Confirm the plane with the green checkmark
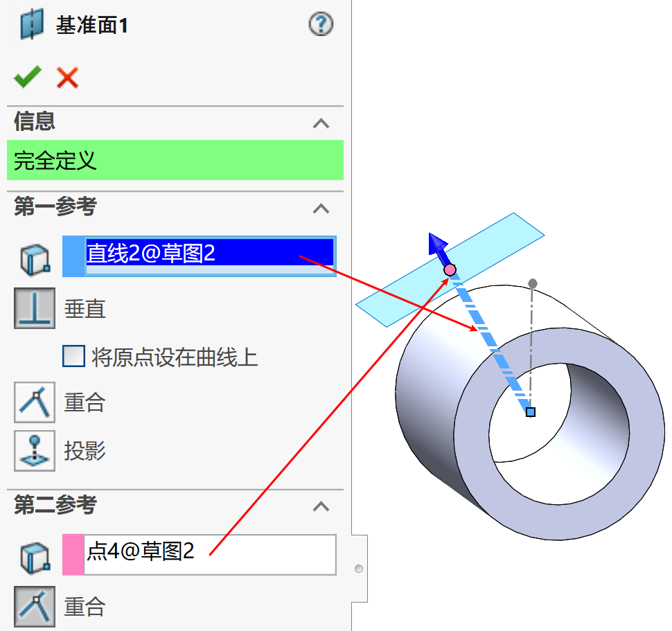Image resolution: width=672 pixels, height=631 pixels. [28, 77]
